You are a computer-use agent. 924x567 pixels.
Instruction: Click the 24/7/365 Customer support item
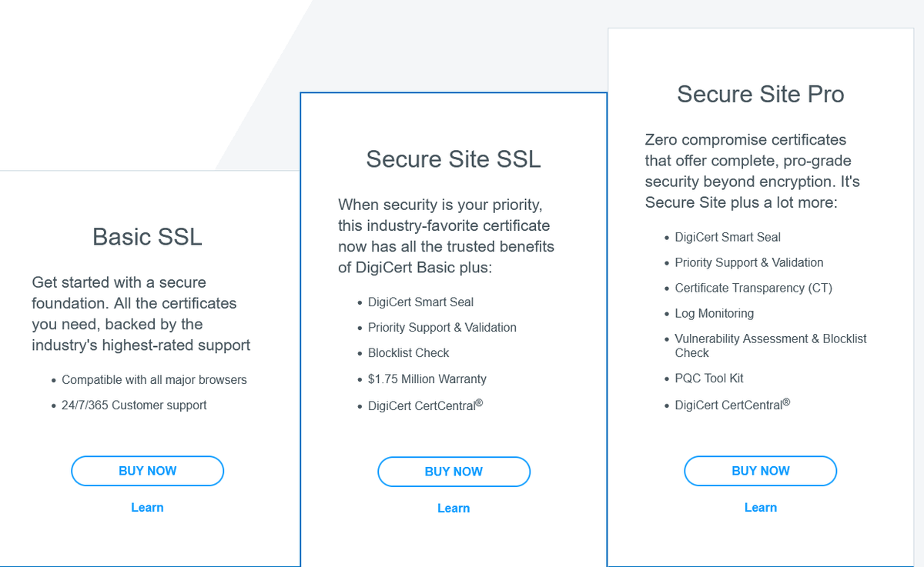click(135, 405)
